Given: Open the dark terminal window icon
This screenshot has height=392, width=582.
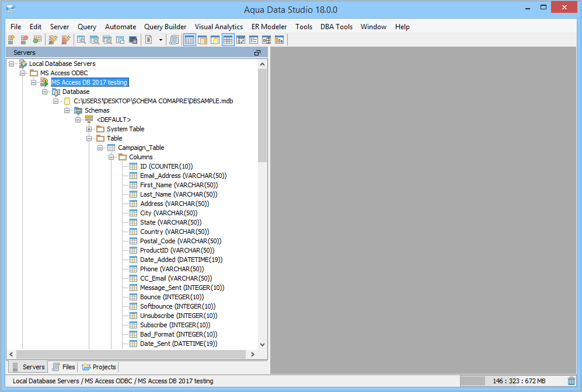Looking at the screenshot, I should 133,40.
